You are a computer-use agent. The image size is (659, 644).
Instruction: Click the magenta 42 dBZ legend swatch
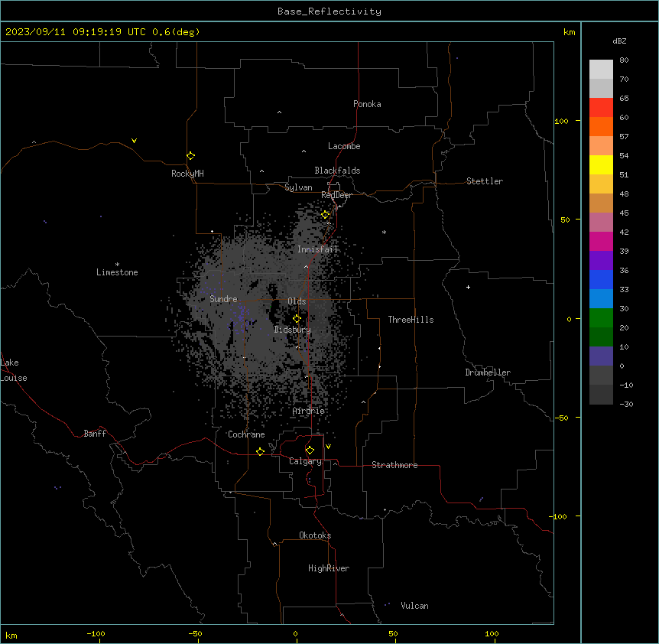(601, 241)
